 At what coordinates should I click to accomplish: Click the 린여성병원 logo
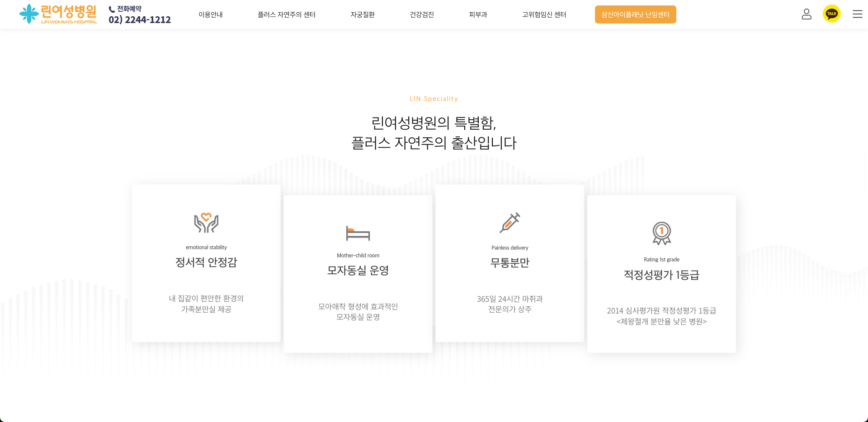tap(58, 14)
